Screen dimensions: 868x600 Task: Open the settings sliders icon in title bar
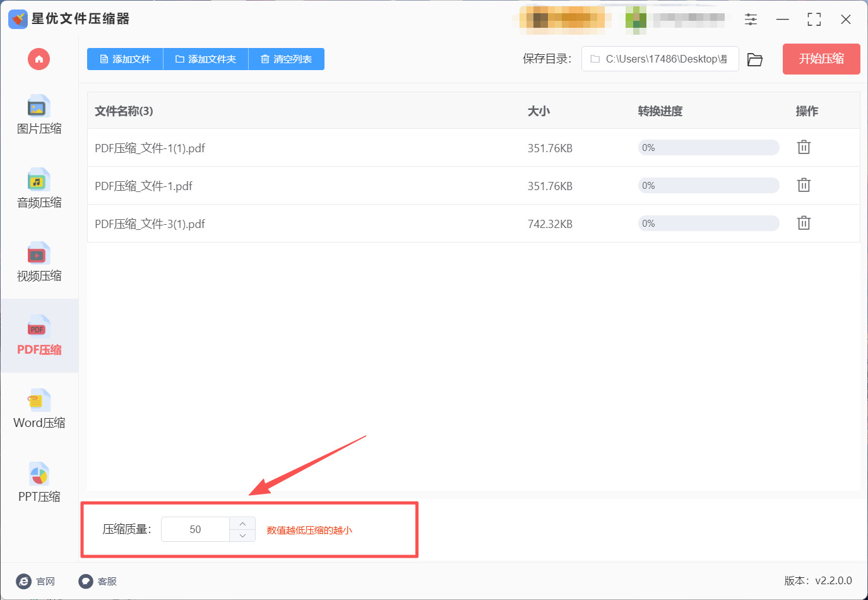click(x=751, y=20)
